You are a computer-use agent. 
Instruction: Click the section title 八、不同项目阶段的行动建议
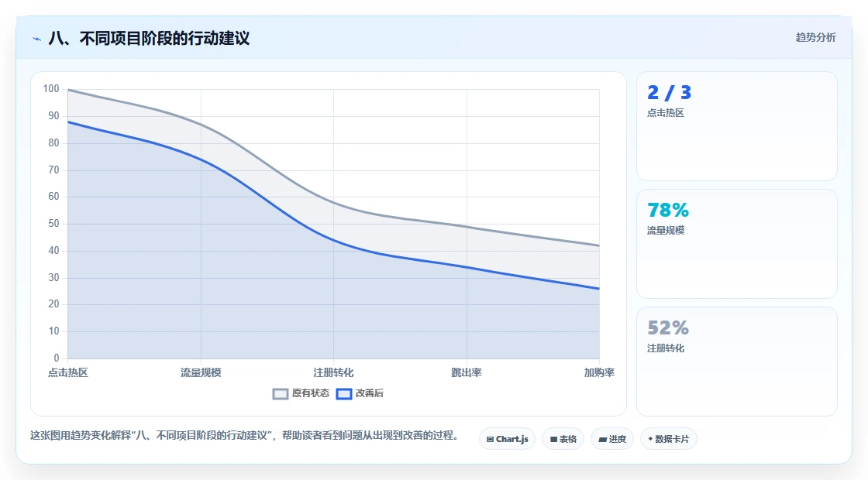pyautogui.click(x=149, y=39)
